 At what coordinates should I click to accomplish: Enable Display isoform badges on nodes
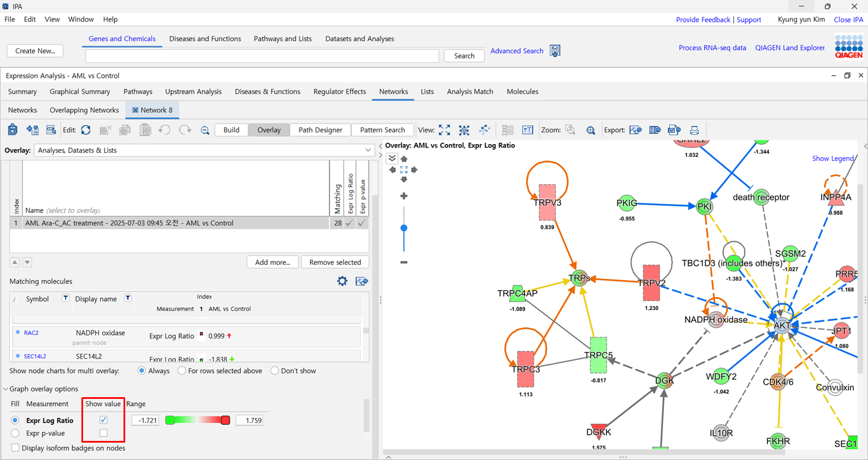(x=15, y=448)
